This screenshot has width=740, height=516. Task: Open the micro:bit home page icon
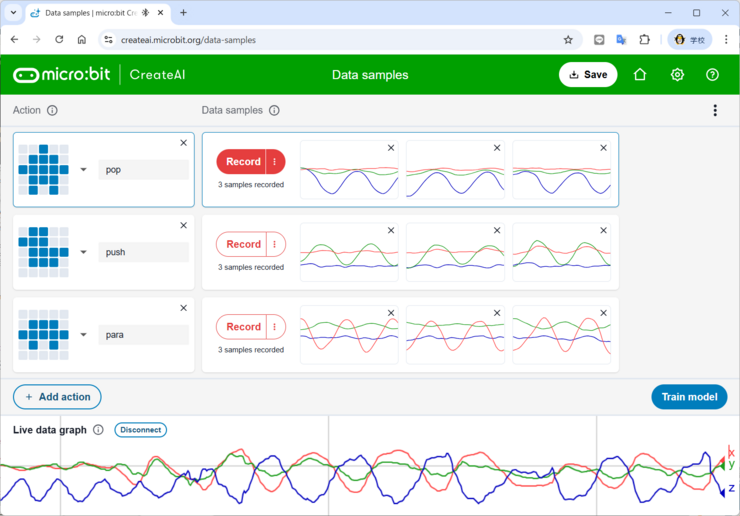pos(640,75)
